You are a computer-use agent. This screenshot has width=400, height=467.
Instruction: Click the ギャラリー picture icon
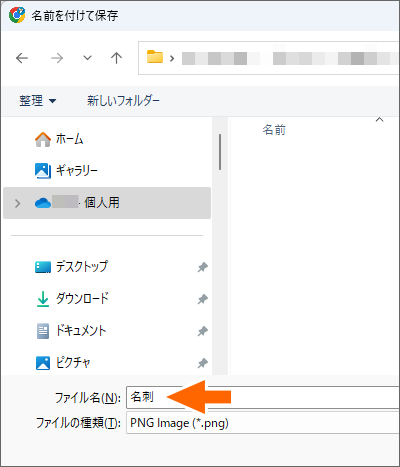(x=43, y=171)
